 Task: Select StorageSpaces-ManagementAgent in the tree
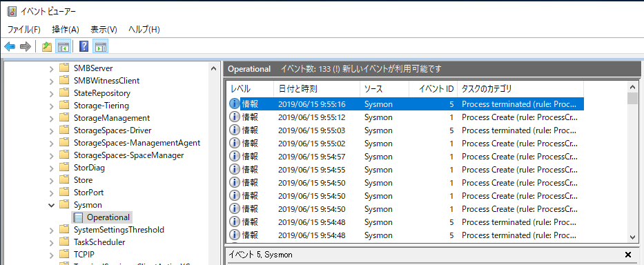point(137,143)
